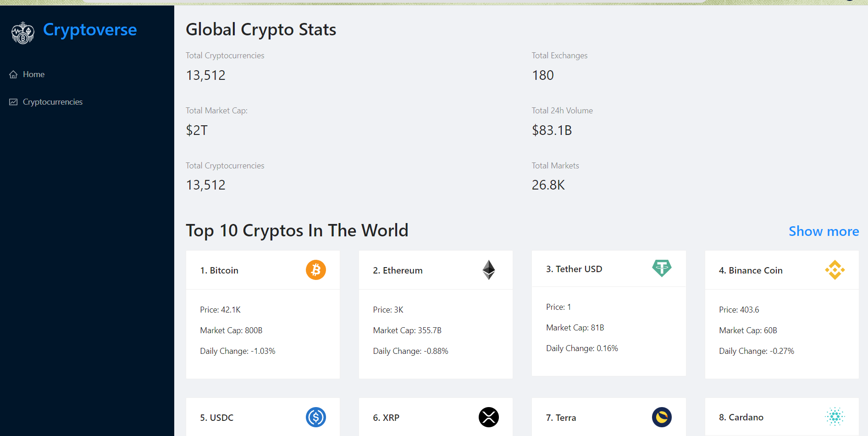Select Cryptocurrencies in the sidebar menu

click(x=52, y=101)
